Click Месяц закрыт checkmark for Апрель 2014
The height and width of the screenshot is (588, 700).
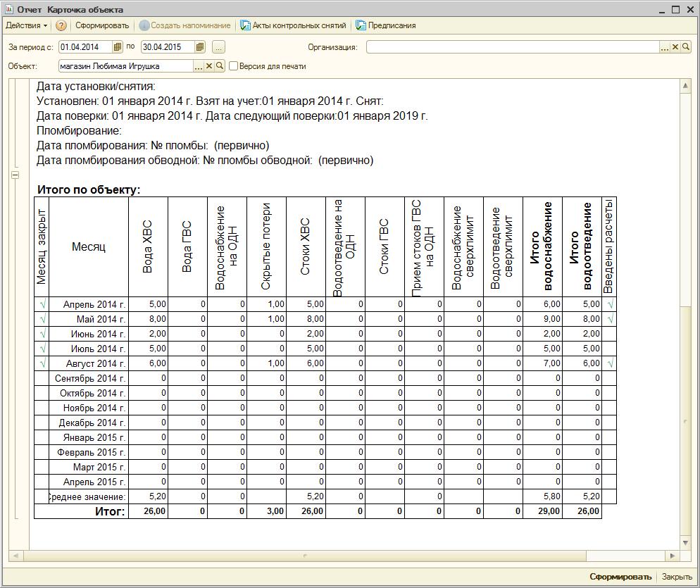42,304
